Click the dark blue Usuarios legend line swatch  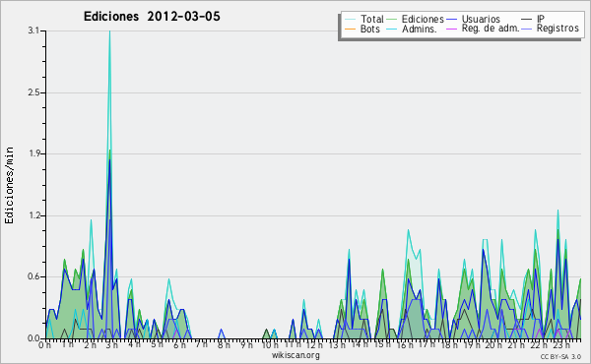(451, 20)
